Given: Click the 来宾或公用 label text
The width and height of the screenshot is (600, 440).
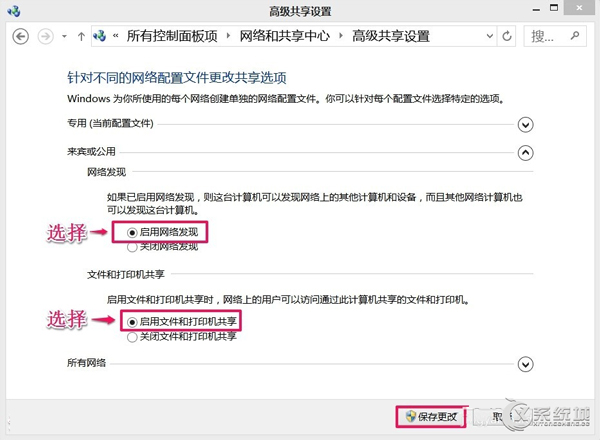Looking at the screenshot, I should pyautogui.click(x=91, y=152).
